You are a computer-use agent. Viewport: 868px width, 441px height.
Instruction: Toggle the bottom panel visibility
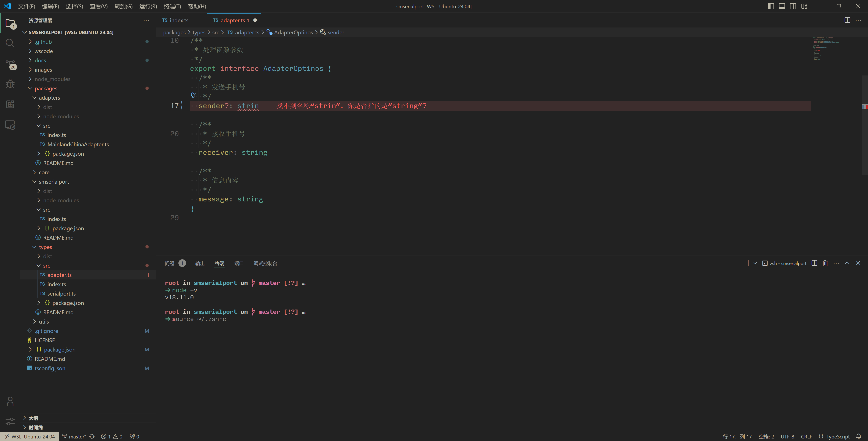(x=782, y=6)
